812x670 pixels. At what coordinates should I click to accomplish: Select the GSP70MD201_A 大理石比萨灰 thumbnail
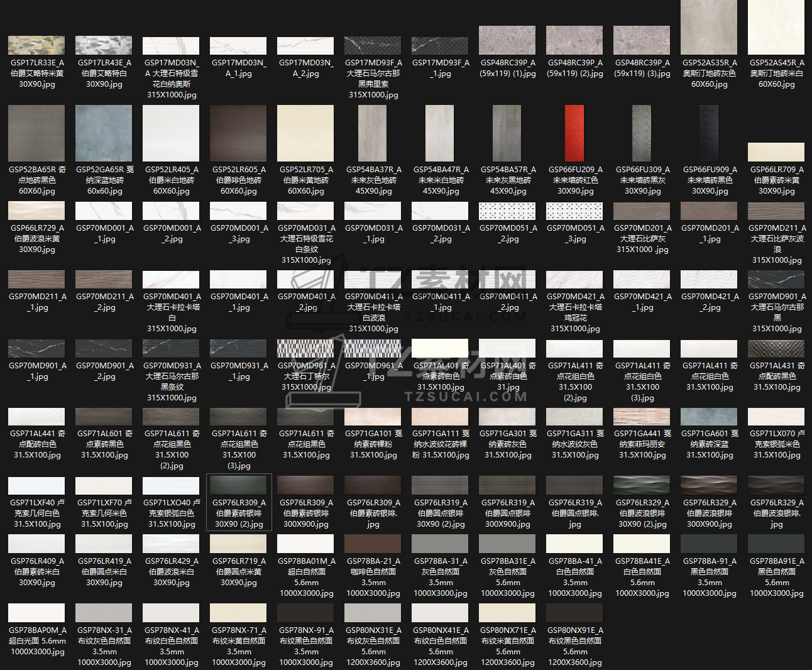(642, 211)
